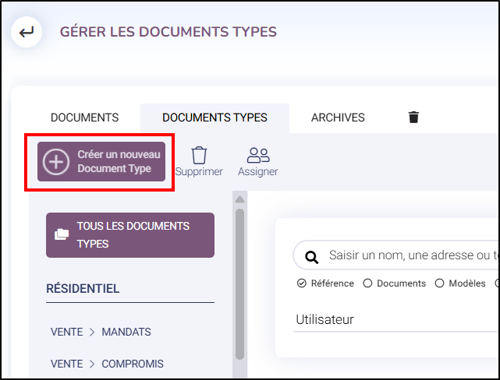Click the search field Saisir un nom
The width and height of the screenshot is (500, 380).
pyautogui.click(x=396, y=255)
